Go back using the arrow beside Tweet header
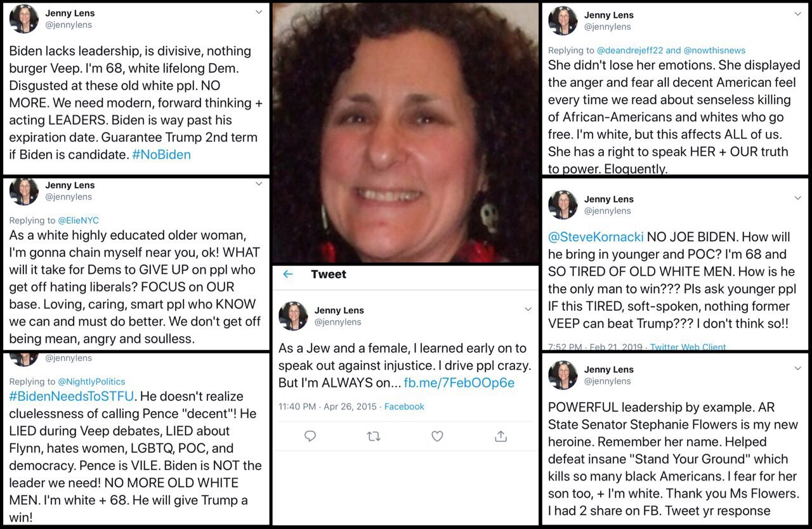The image size is (812, 529). click(x=288, y=274)
